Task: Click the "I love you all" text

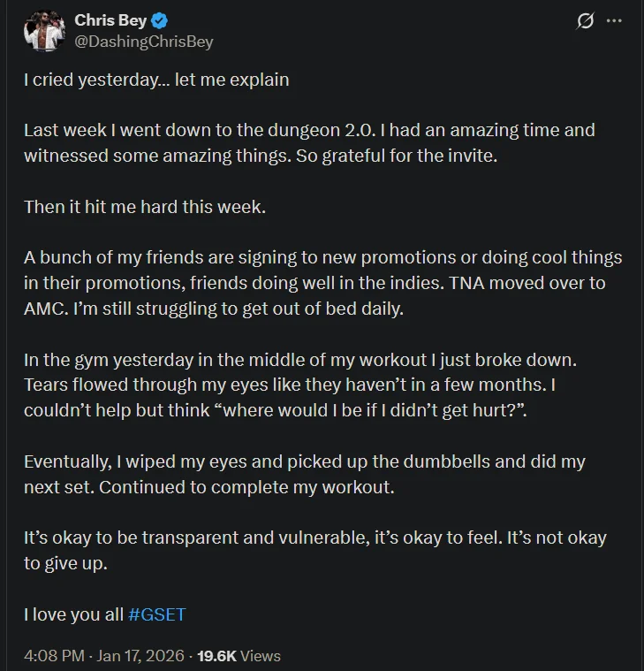Action: click(x=73, y=614)
